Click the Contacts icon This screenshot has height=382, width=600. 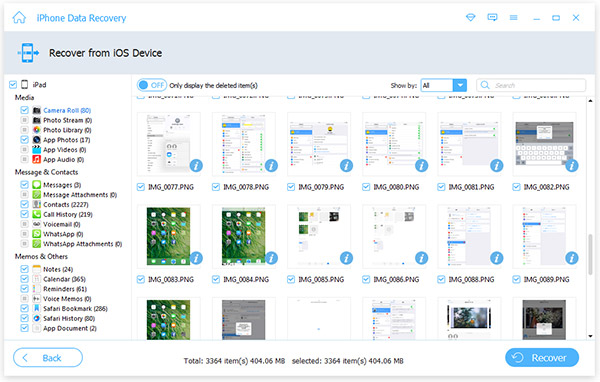pyautogui.click(x=36, y=204)
